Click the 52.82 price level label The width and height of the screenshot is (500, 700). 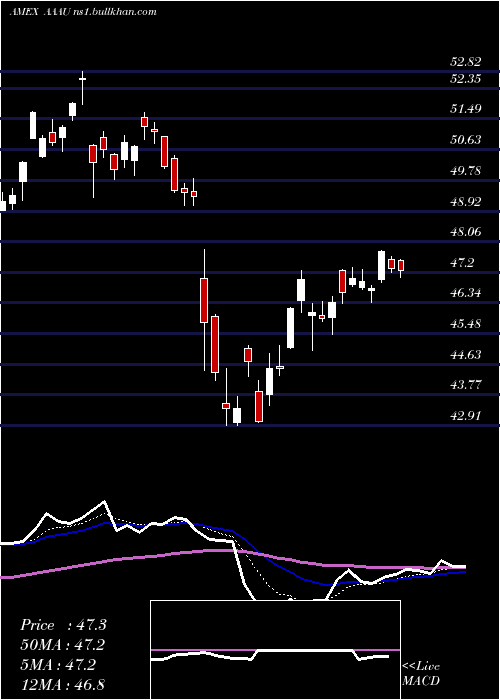pos(465,62)
